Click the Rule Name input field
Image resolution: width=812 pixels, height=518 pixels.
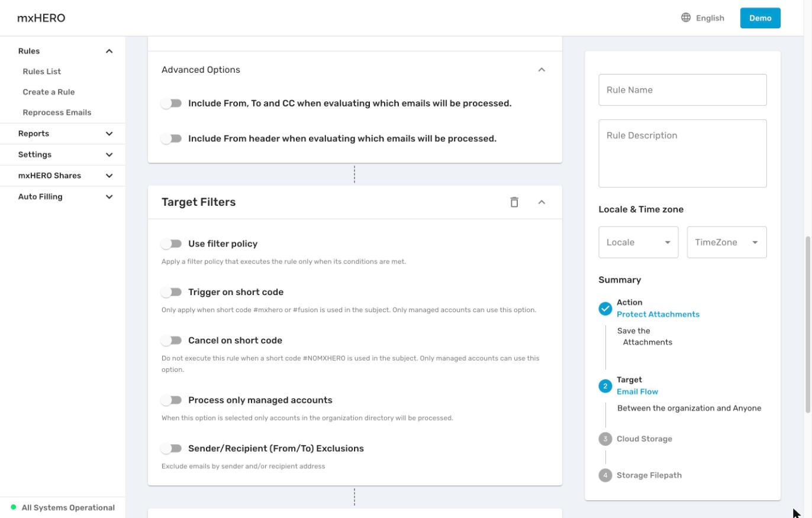[682, 90]
